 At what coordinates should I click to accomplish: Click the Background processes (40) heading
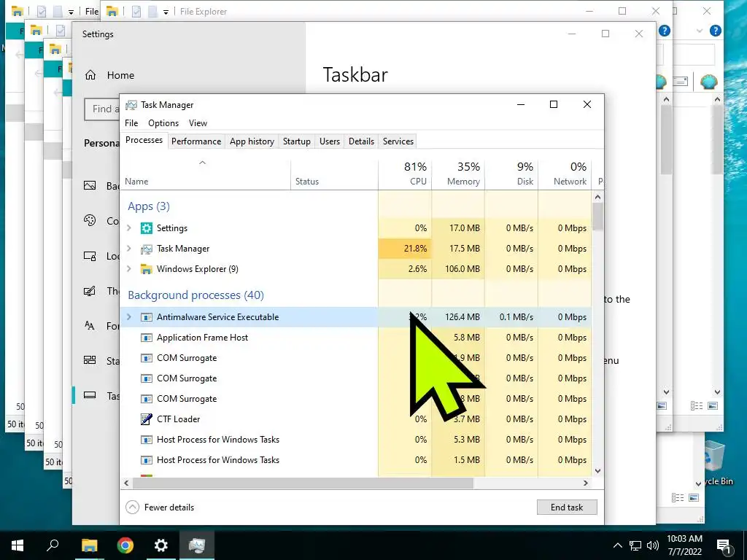(x=196, y=295)
